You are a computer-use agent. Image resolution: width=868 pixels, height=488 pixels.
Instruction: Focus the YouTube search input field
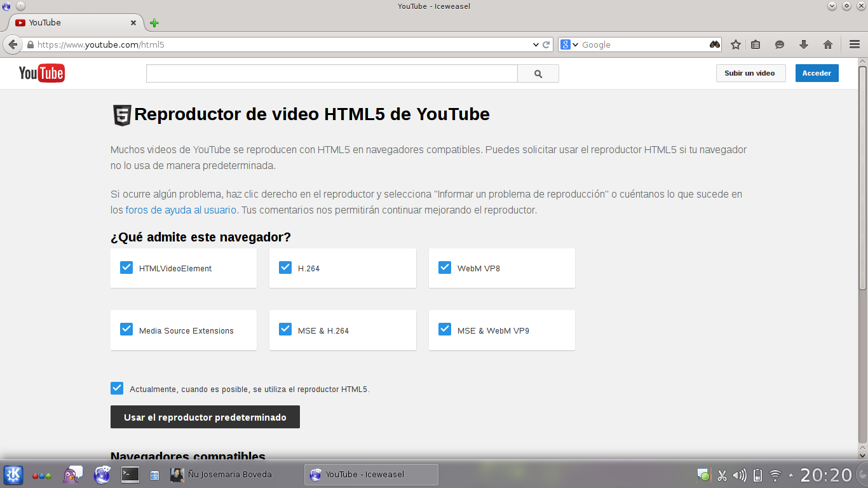tap(332, 74)
